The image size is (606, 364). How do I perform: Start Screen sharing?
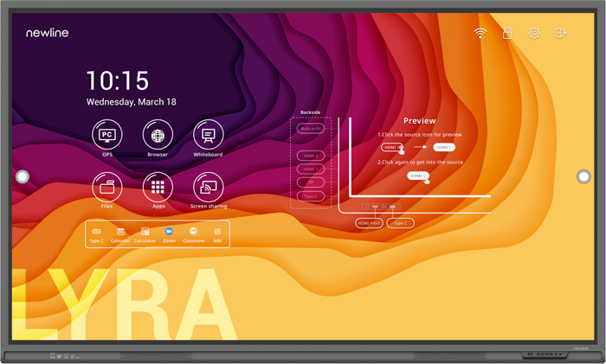[x=208, y=187]
